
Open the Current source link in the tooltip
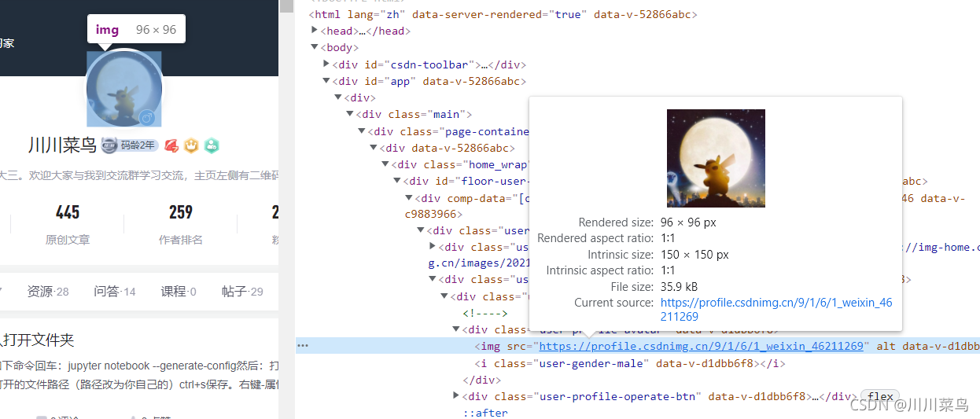[x=776, y=309]
